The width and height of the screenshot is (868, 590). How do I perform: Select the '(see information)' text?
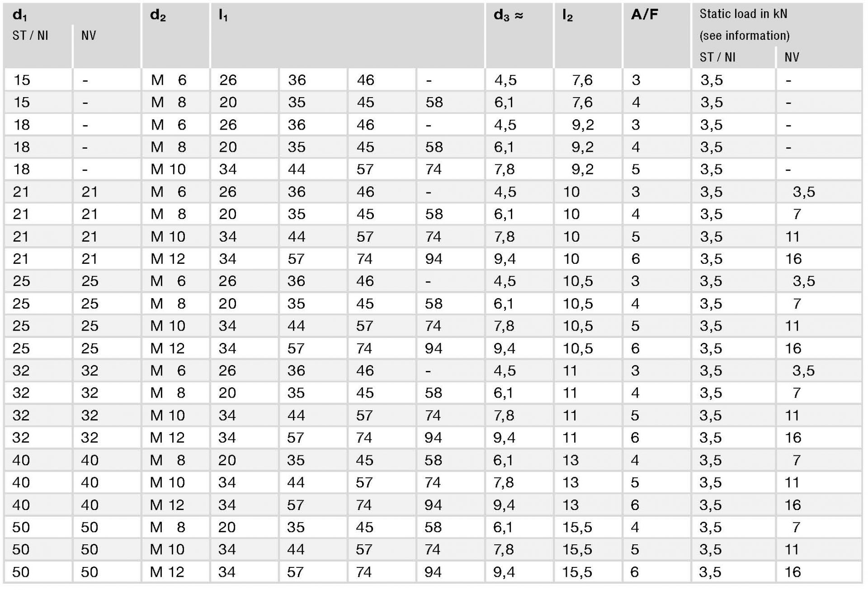tap(744, 36)
